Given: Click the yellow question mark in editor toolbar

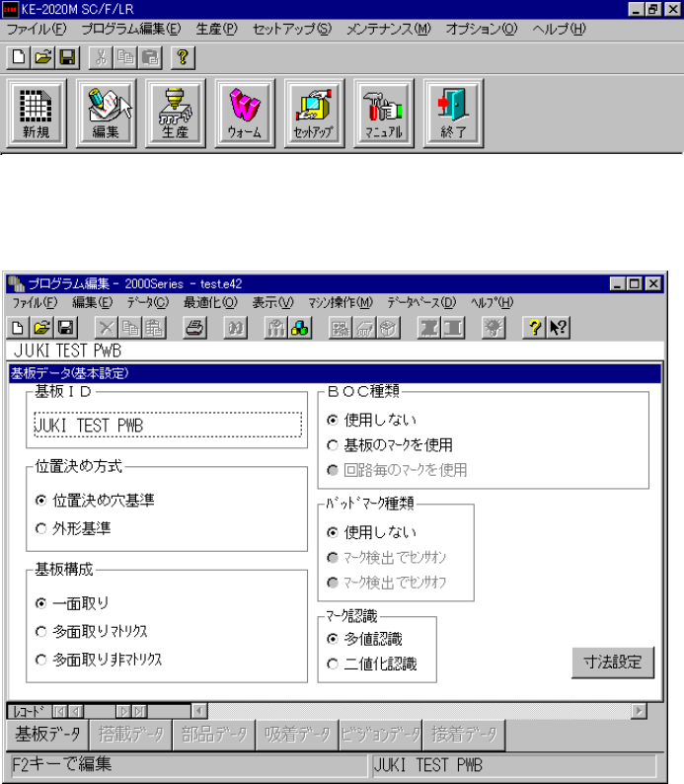Looking at the screenshot, I should point(535,328).
